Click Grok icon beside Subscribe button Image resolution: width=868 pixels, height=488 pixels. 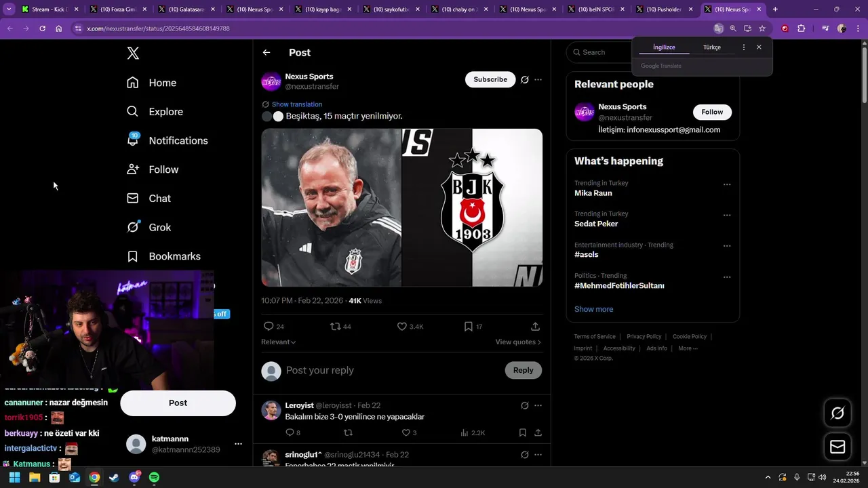click(524, 80)
